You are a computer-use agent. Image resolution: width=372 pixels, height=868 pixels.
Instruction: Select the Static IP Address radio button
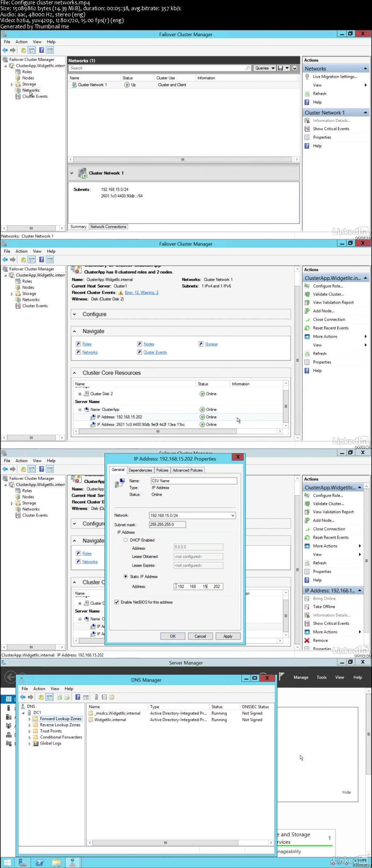(126, 576)
